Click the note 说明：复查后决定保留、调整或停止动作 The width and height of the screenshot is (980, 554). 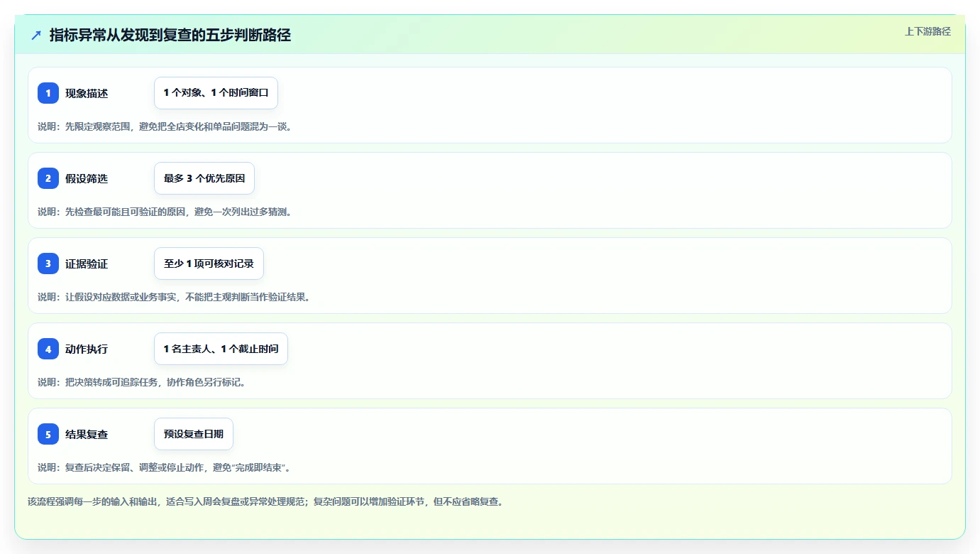165,467
